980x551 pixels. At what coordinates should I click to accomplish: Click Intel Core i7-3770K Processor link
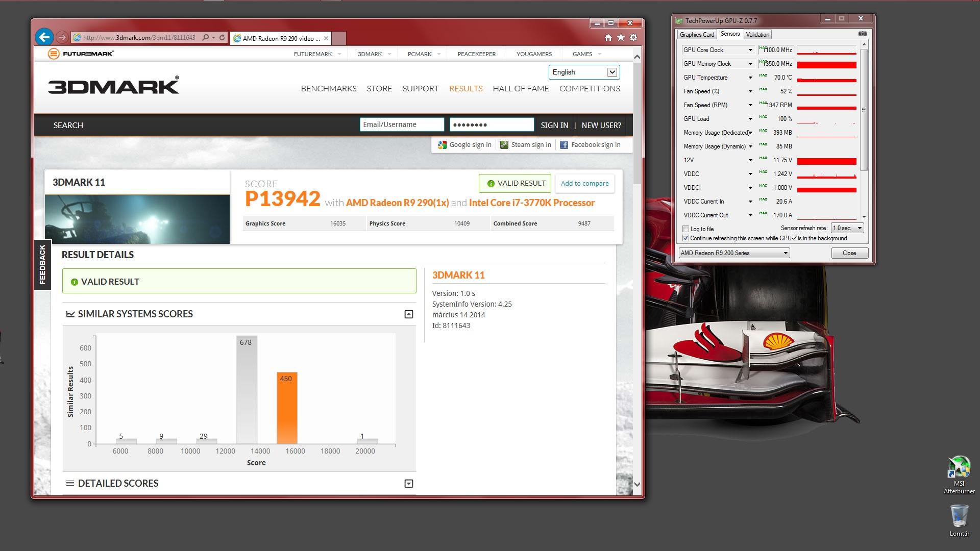(x=532, y=203)
